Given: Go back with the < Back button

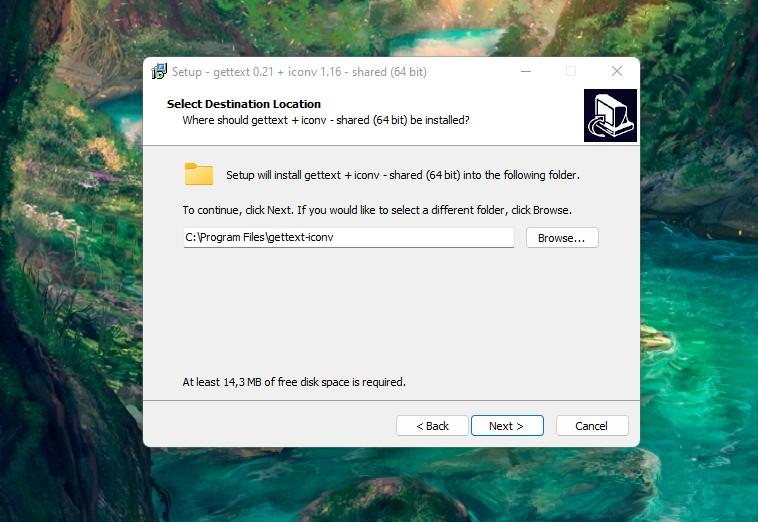Looking at the screenshot, I should pos(432,426).
